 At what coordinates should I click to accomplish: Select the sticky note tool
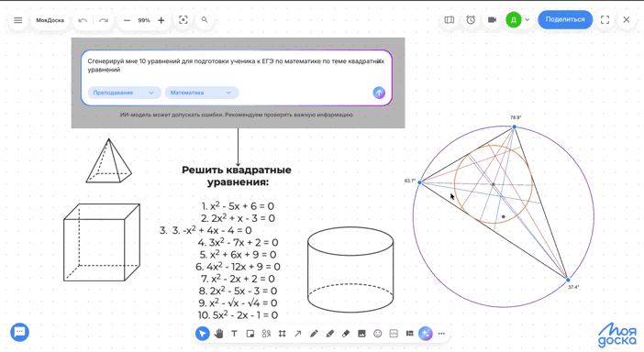click(250, 334)
